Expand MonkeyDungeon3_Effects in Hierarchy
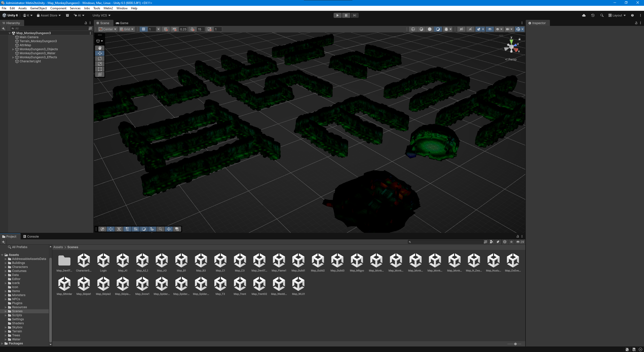This screenshot has height=352, width=644. tap(13, 57)
